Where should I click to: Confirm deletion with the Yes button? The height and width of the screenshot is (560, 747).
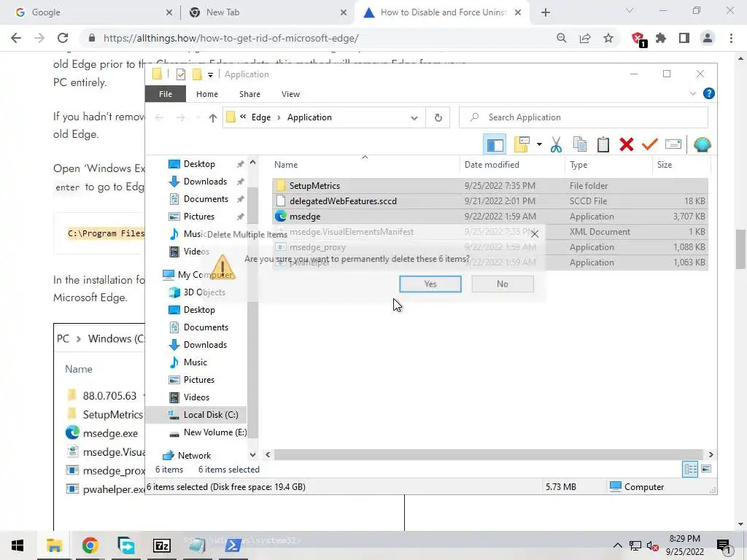(x=430, y=284)
